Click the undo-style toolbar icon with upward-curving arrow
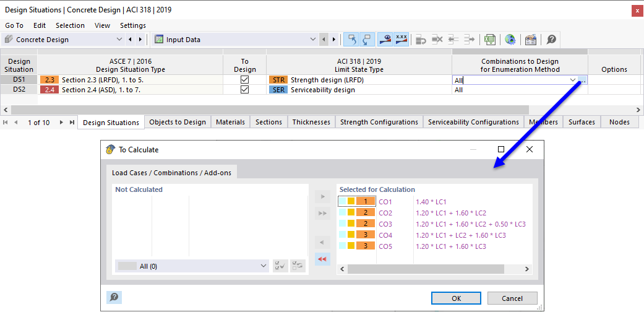This screenshot has height=317, width=644. (351, 40)
